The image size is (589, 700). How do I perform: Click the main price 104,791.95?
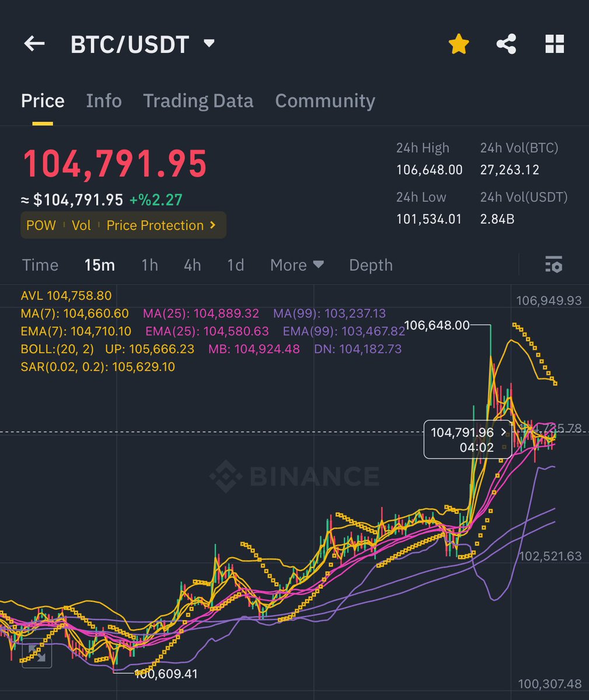click(x=115, y=164)
